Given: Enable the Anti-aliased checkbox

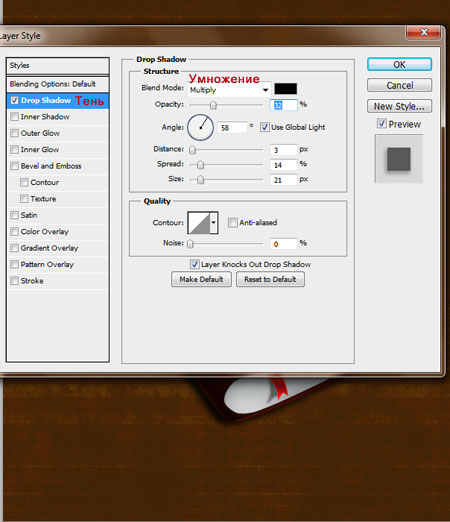Looking at the screenshot, I should (x=232, y=222).
